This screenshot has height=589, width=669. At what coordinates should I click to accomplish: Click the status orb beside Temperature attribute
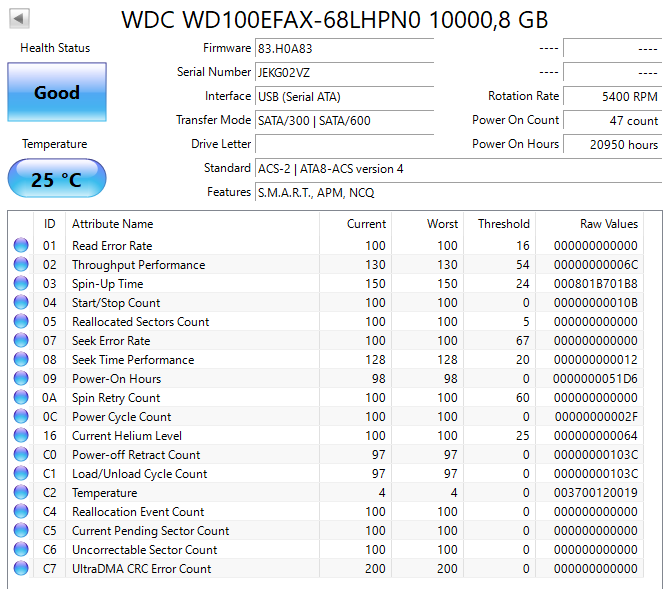(21, 493)
